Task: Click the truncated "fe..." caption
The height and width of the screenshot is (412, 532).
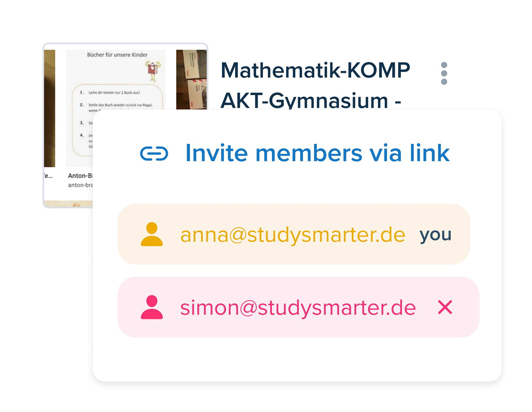Action: point(49,176)
